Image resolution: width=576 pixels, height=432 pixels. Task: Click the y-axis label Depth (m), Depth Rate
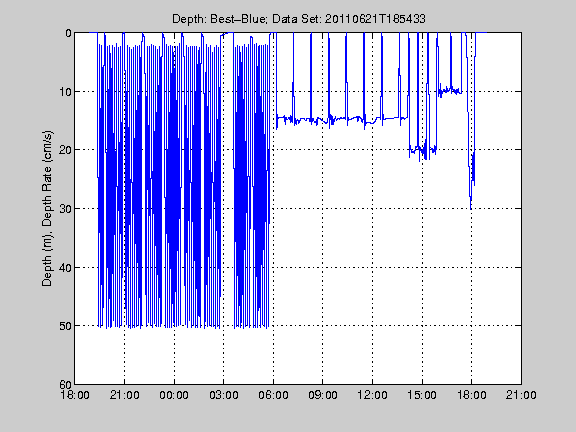pyautogui.click(x=47, y=208)
